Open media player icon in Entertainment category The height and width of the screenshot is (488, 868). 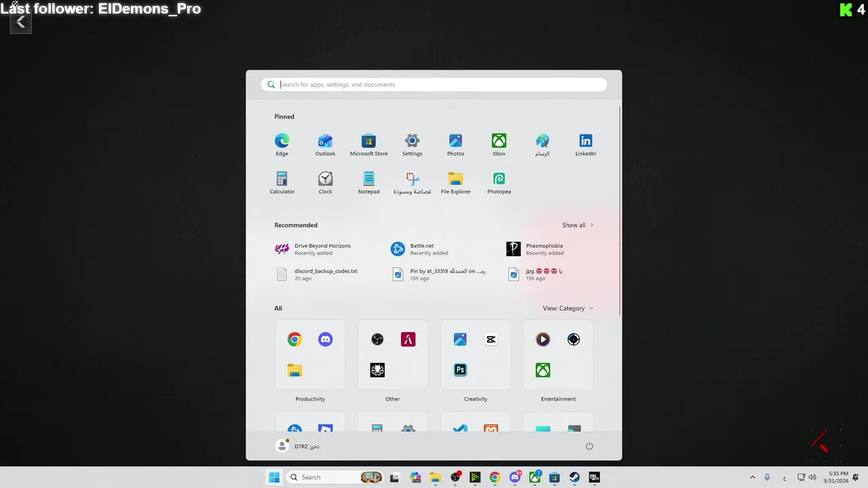pyautogui.click(x=543, y=340)
